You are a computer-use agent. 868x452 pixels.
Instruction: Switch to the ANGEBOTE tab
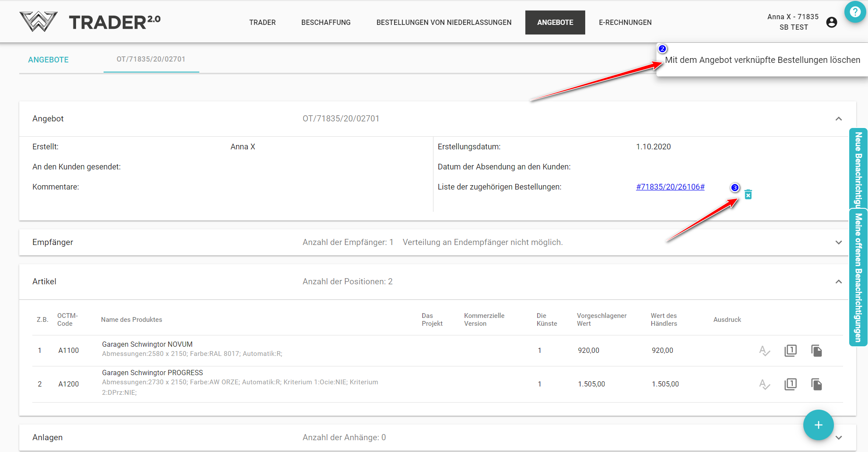[49, 60]
